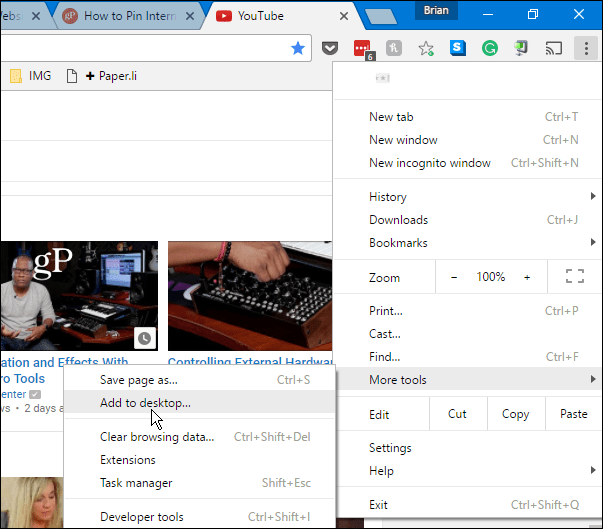Select Clear browsing data... option
The height and width of the screenshot is (529, 603).
point(199,437)
